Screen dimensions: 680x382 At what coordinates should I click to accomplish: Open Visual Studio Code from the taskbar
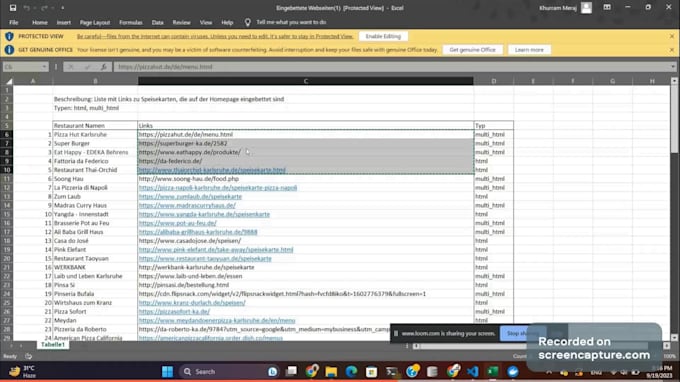point(473,372)
